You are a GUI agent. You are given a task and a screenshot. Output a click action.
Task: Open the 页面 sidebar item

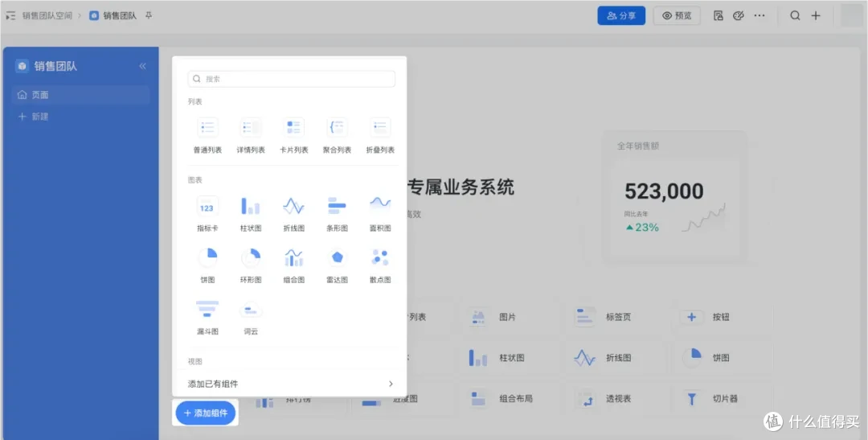coord(80,95)
